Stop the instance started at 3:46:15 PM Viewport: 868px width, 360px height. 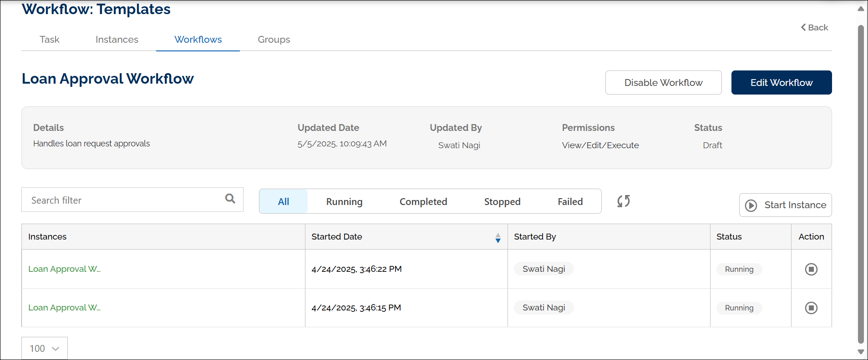click(x=811, y=308)
